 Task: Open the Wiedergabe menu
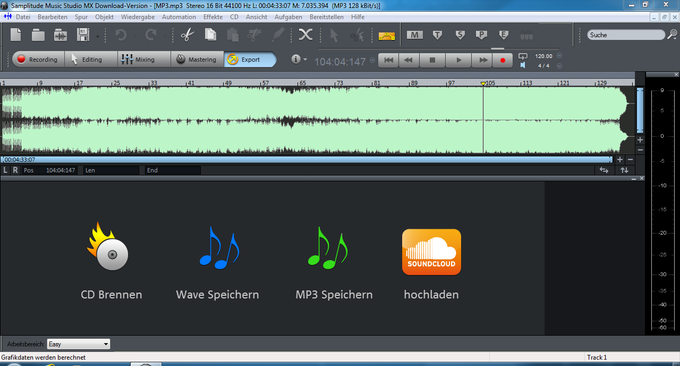138,17
